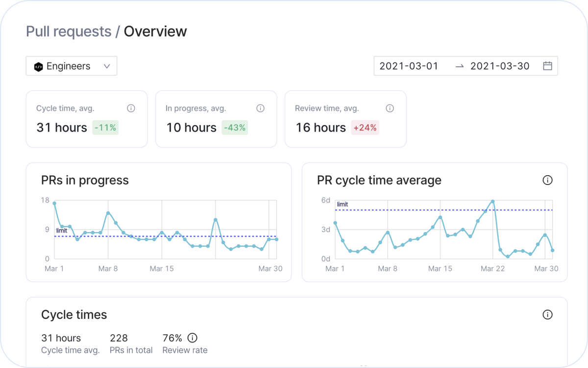Click the Engineers team hexagon icon
588x368 pixels.
(x=38, y=67)
